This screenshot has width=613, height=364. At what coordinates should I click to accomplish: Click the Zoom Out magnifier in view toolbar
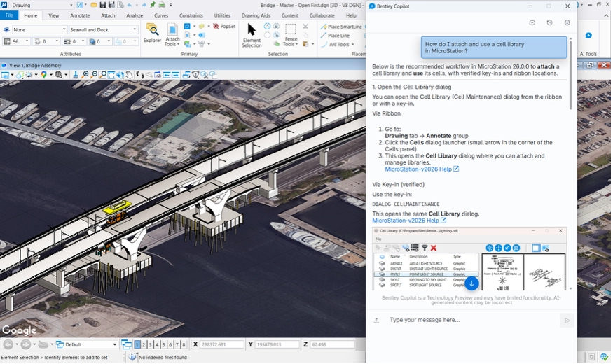(x=93, y=75)
